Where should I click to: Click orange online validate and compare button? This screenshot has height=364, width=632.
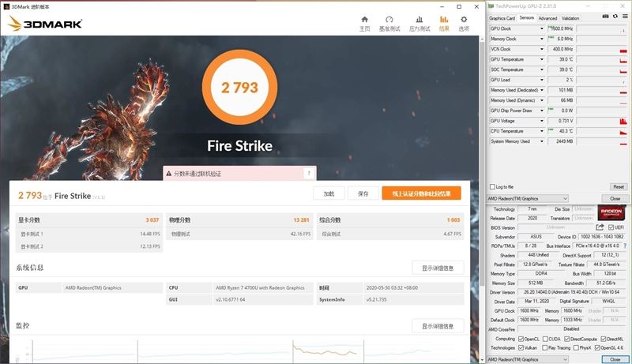421,193
